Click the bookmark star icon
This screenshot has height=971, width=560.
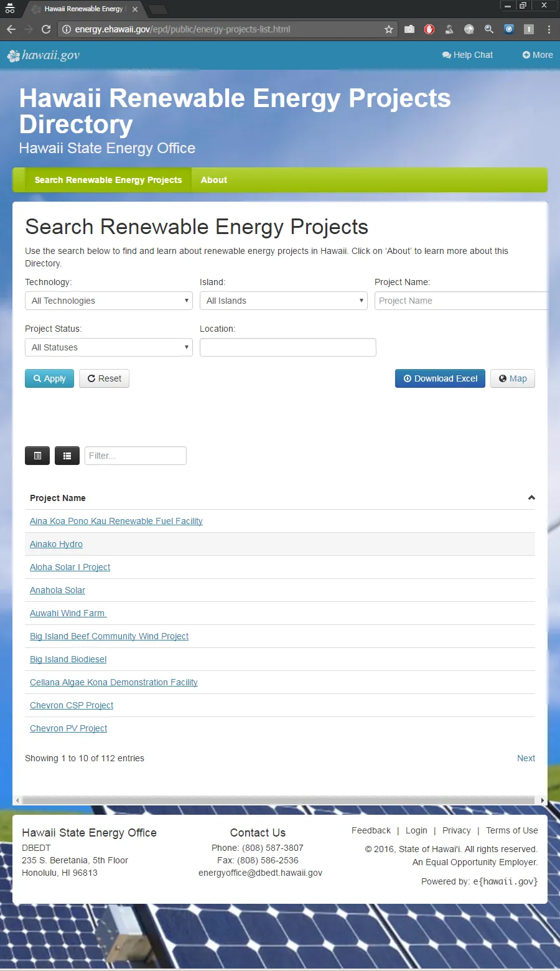(389, 29)
